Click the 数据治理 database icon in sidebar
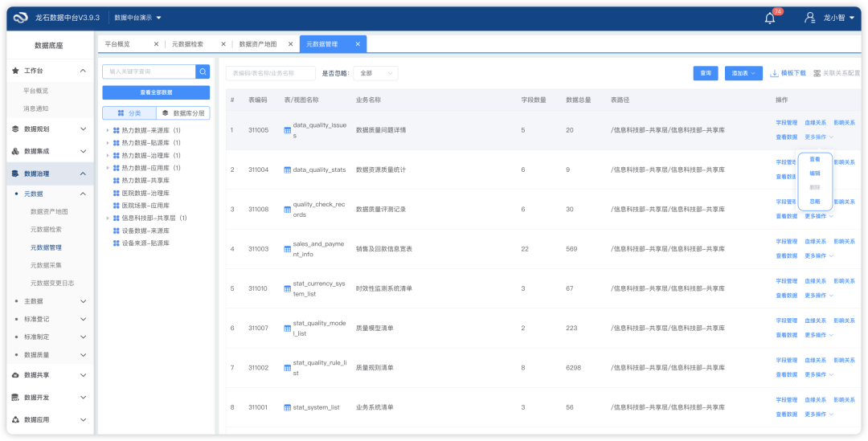 (15, 174)
